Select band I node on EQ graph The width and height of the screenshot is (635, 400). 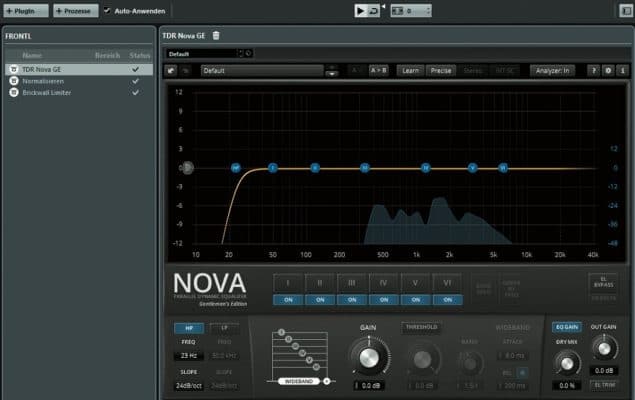[x=273, y=168]
